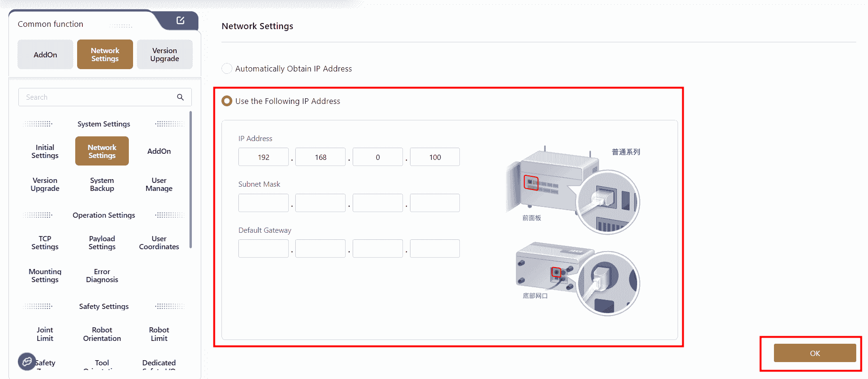
Task: Click the sidebar vertical scrollbar
Action: 190,179
